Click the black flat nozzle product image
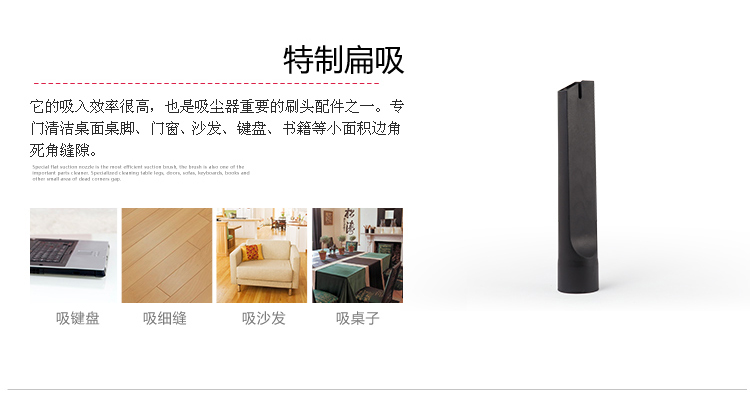This screenshot has height=407, width=750. 578,187
